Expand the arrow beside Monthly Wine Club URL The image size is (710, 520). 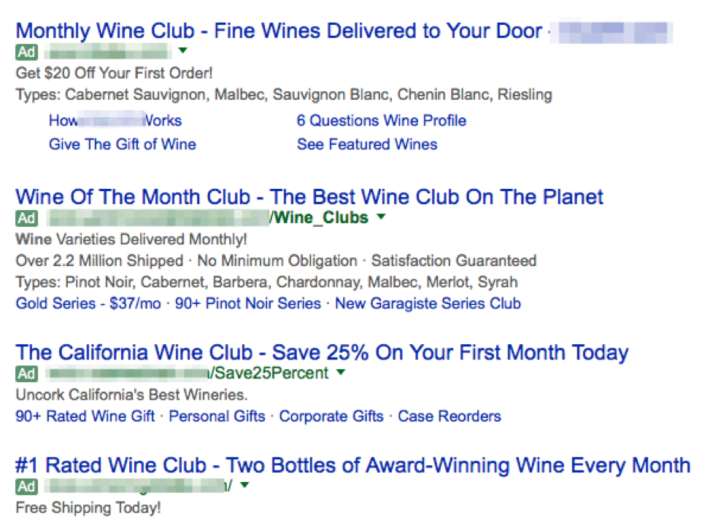(x=183, y=50)
